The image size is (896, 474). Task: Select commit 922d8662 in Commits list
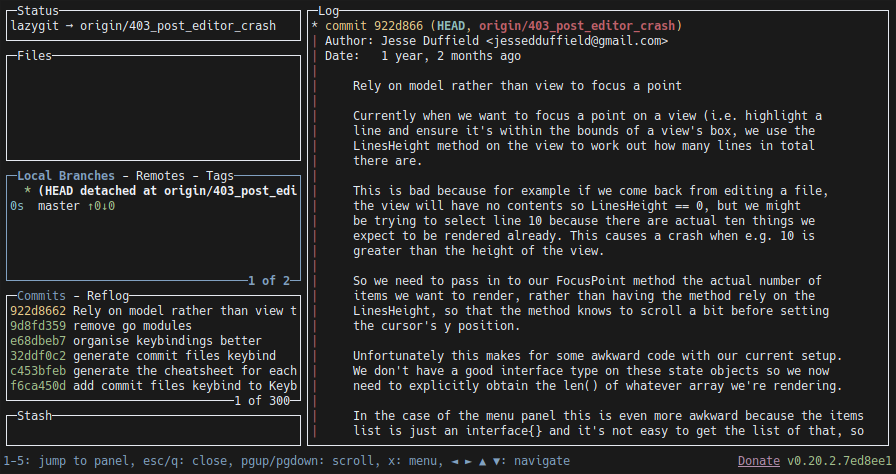click(153, 311)
